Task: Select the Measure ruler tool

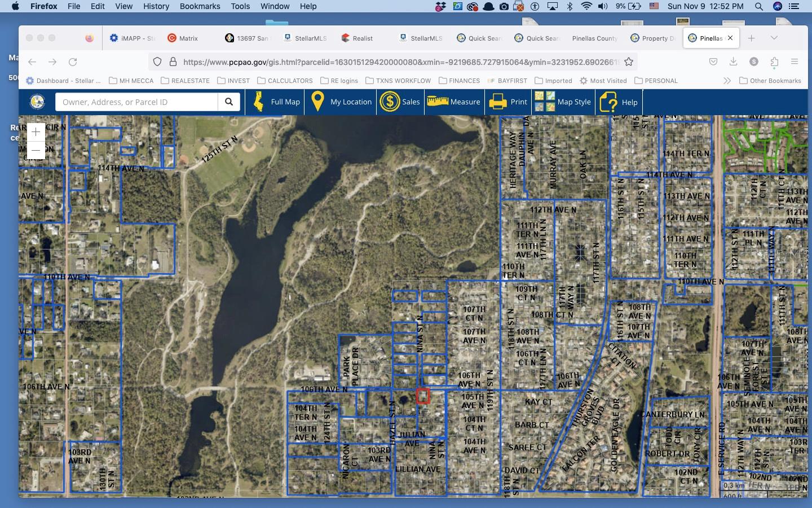Action: 438,102
